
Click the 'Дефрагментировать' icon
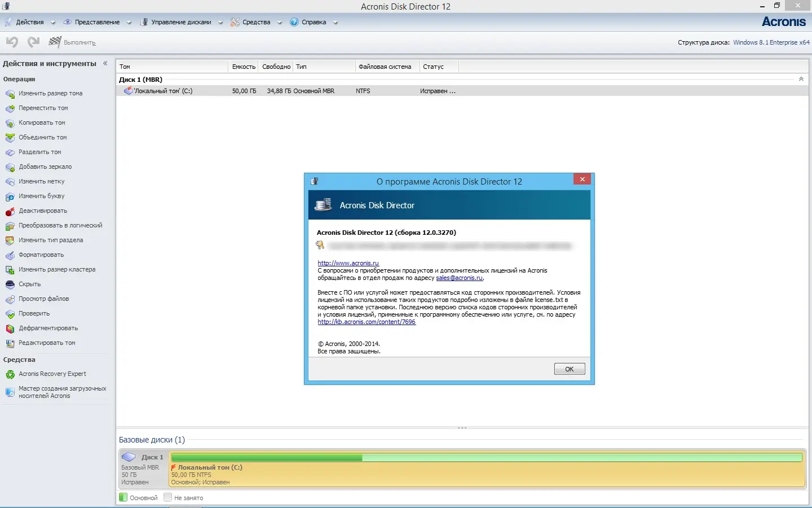pos(10,329)
